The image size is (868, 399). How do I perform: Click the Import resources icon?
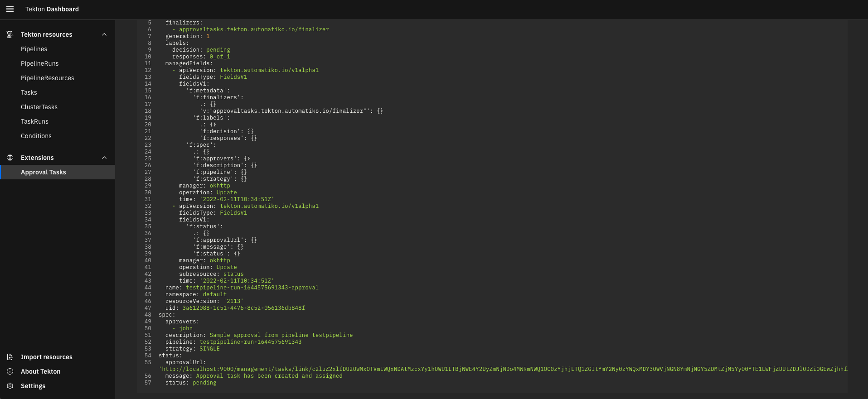tap(10, 357)
